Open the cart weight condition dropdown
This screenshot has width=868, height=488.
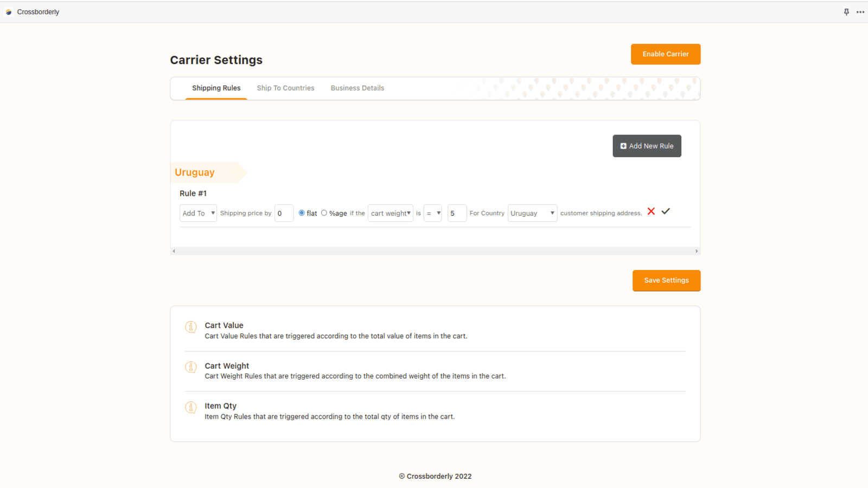(x=390, y=213)
